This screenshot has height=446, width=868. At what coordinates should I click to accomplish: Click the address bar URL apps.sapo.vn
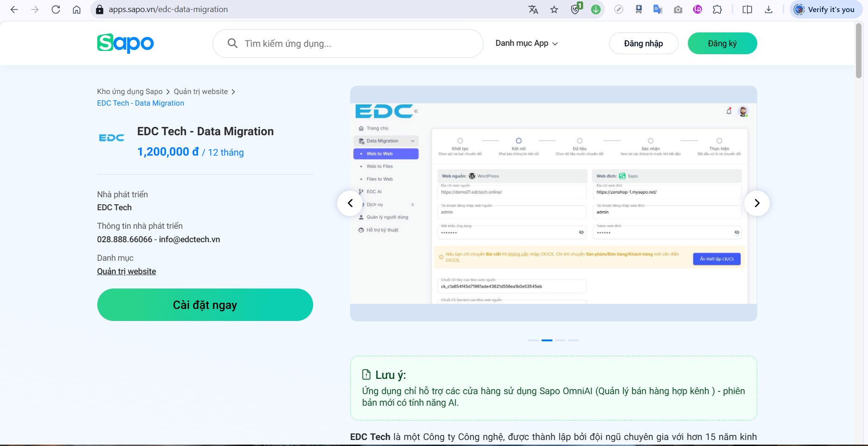point(168,9)
